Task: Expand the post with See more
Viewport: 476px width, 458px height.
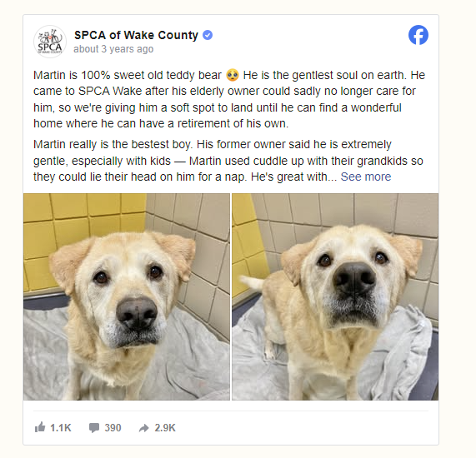Action: pyautogui.click(x=366, y=177)
